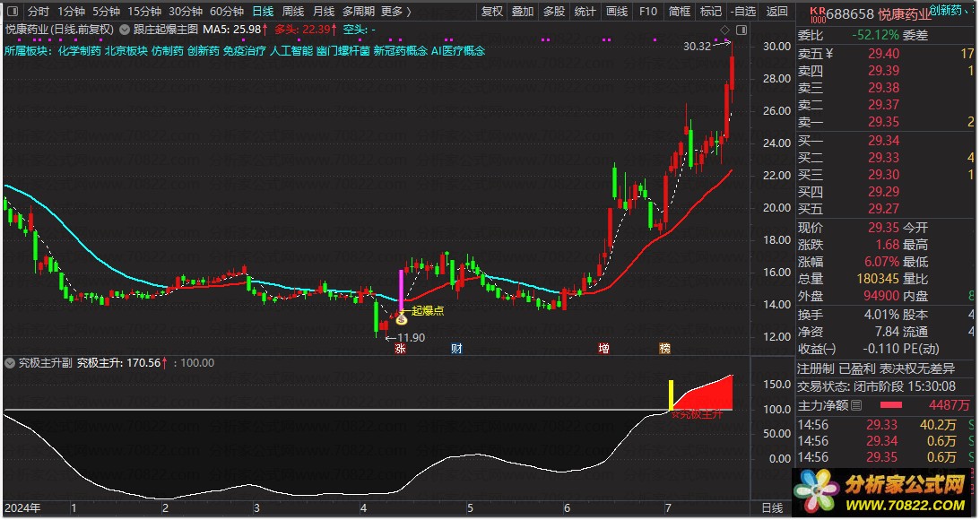
Task: Open the 北京板块 sector link
Action: [126, 50]
